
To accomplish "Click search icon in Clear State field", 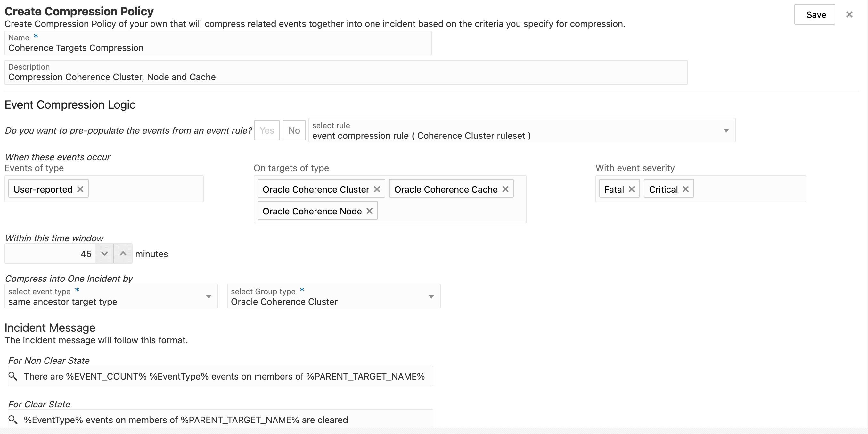I will point(13,420).
